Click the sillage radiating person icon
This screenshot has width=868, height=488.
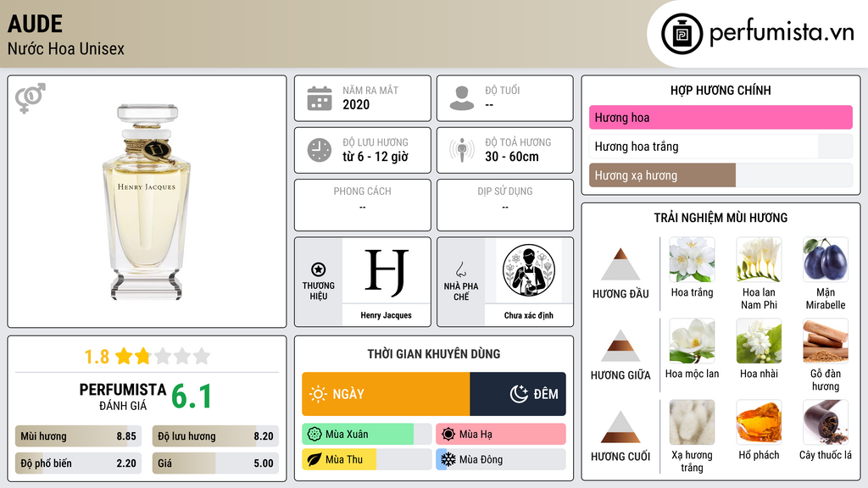point(462,150)
